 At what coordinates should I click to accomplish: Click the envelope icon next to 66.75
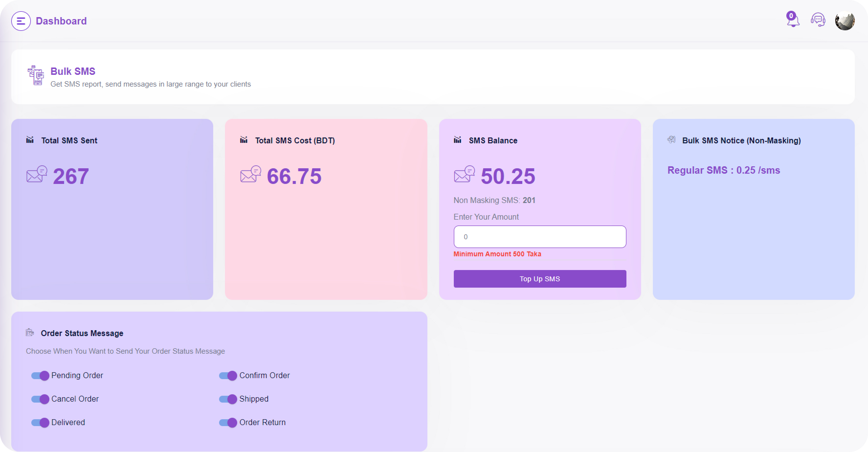(x=251, y=174)
